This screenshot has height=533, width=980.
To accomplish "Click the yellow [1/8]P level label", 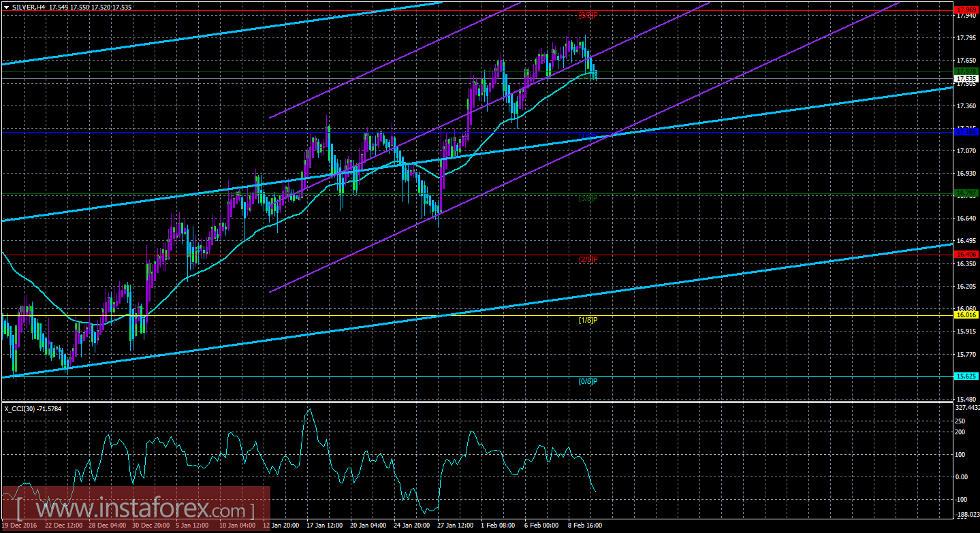I will pyautogui.click(x=588, y=320).
